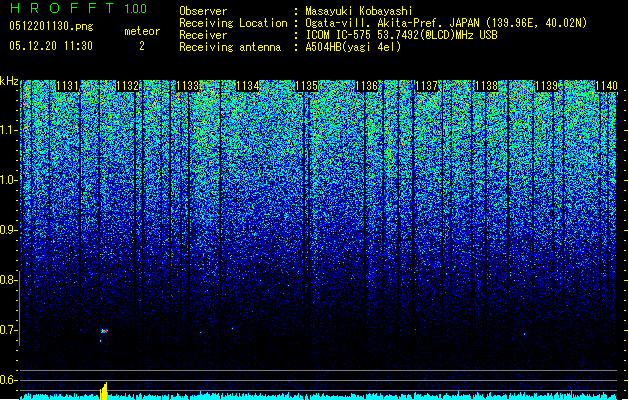Screen dimensions: 629x400
Task: Select the file name 0512201130.png
Action: coord(51,26)
